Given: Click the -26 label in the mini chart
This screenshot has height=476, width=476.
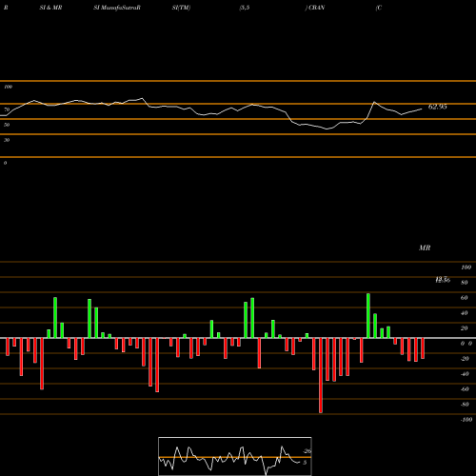Looking at the screenshot, I should click(x=307, y=451).
